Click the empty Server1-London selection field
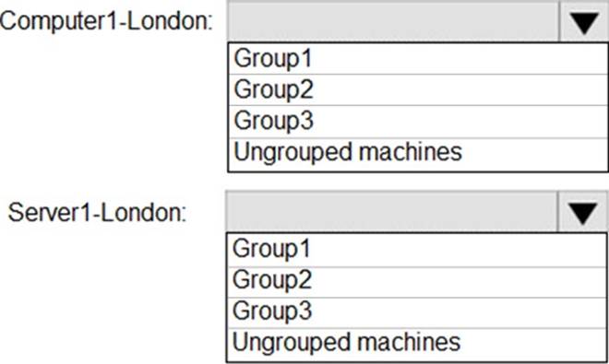This screenshot has height=364, width=609. click(x=391, y=212)
